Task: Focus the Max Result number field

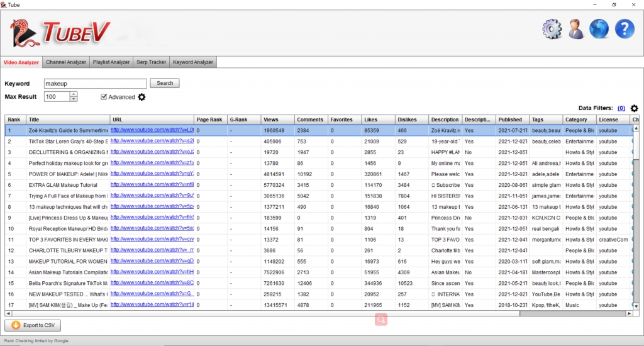Action: [57, 97]
